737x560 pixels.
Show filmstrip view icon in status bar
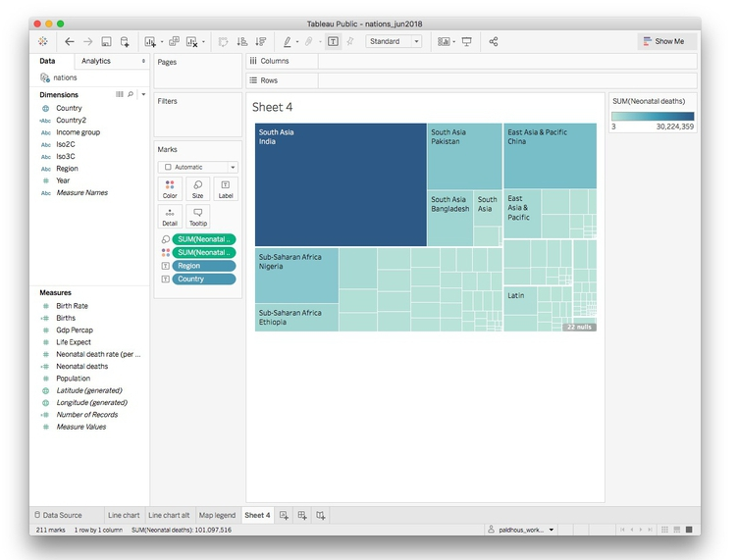pyautogui.click(x=677, y=530)
